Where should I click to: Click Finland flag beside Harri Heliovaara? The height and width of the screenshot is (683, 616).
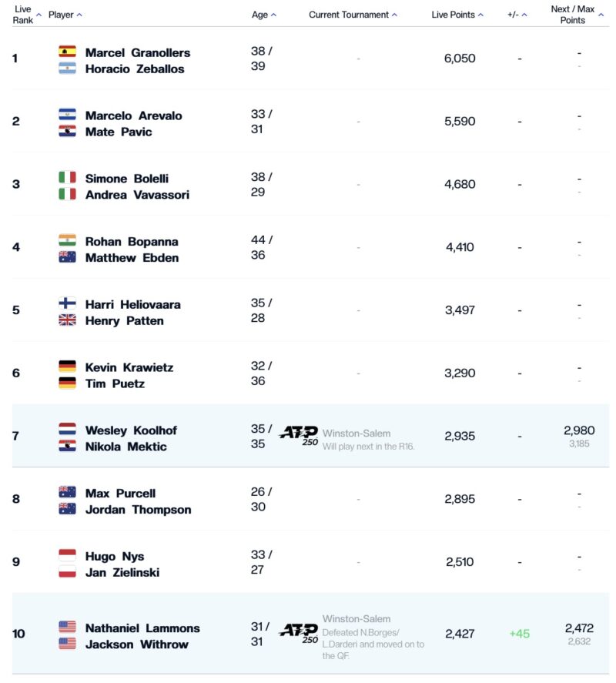point(67,304)
